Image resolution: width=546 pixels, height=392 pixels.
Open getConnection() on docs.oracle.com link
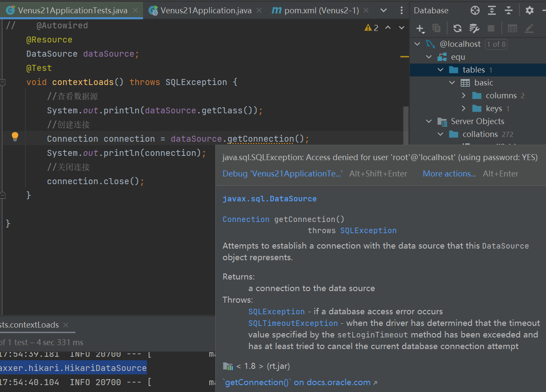click(300, 383)
